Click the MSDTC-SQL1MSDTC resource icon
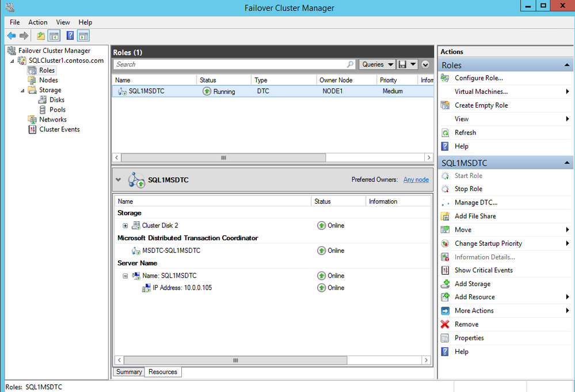The image size is (575, 392). point(136,251)
